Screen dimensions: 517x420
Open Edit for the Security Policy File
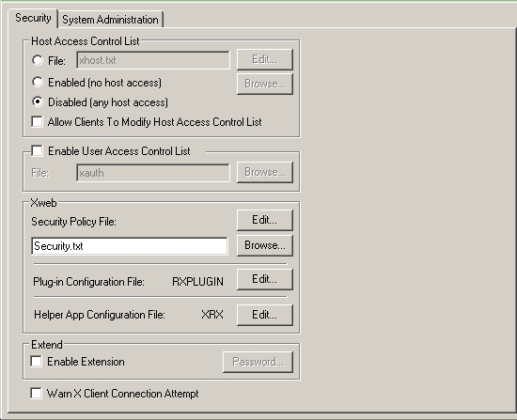tap(265, 220)
